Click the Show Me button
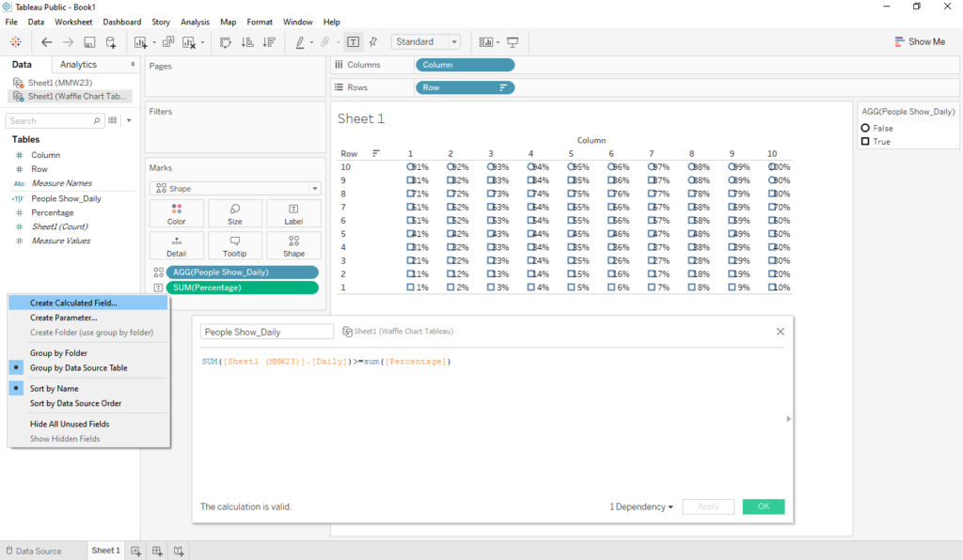 [920, 41]
